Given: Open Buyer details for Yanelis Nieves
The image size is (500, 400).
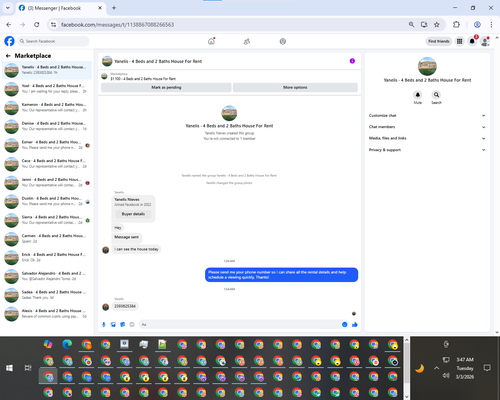Looking at the screenshot, I should (133, 214).
